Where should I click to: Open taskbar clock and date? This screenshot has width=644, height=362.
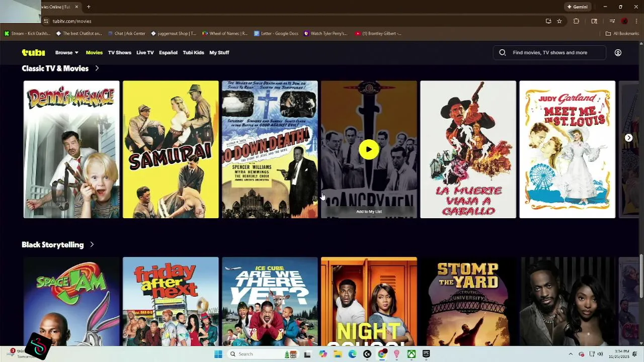620,354
